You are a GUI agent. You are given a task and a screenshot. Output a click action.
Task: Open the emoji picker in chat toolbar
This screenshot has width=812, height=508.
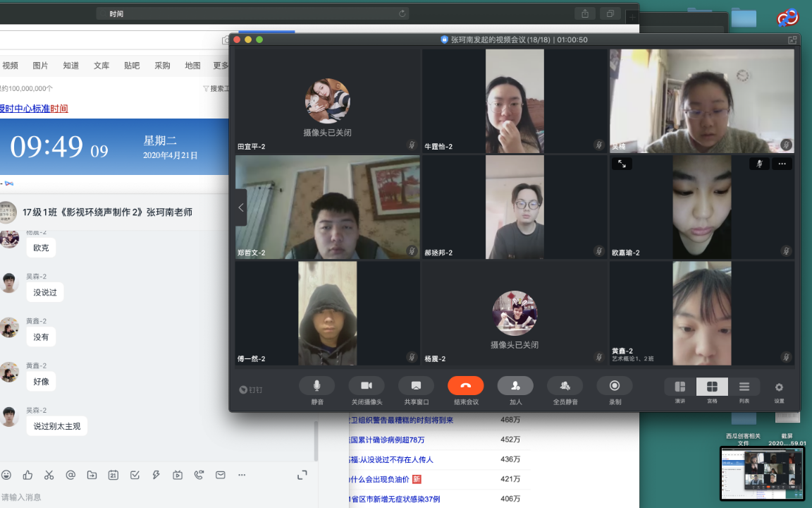tap(6, 476)
